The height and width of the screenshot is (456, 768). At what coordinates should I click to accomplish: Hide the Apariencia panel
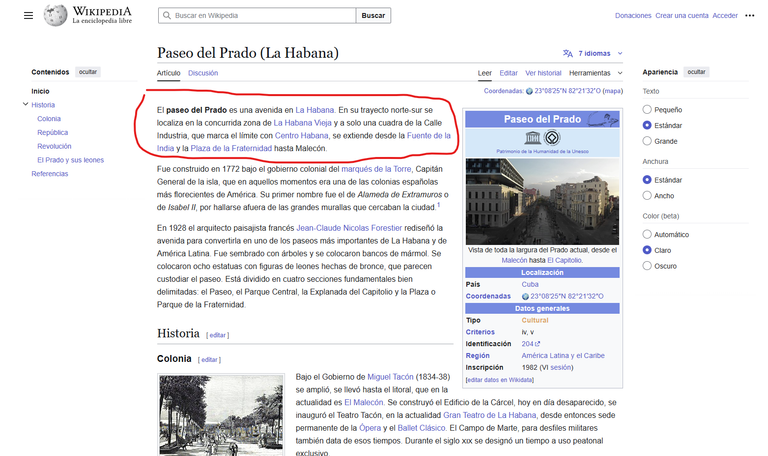[x=696, y=72]
